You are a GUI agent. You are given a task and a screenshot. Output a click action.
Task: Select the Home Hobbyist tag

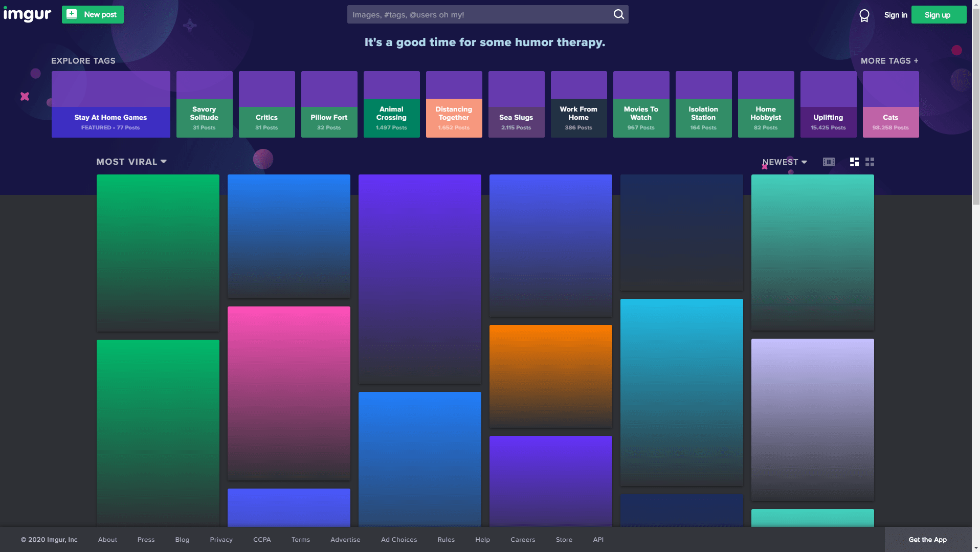[766, 104]
